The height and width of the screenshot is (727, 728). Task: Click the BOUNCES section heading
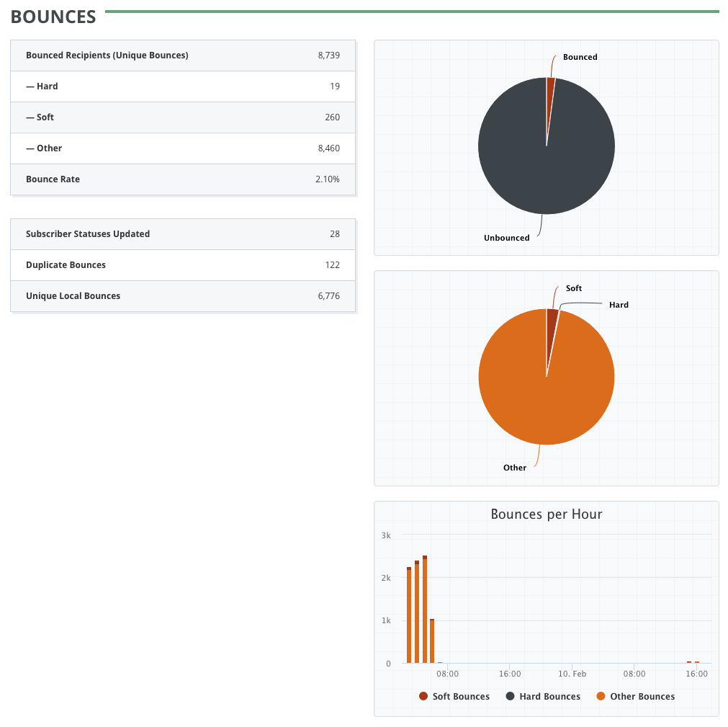(x=53, y=17)
